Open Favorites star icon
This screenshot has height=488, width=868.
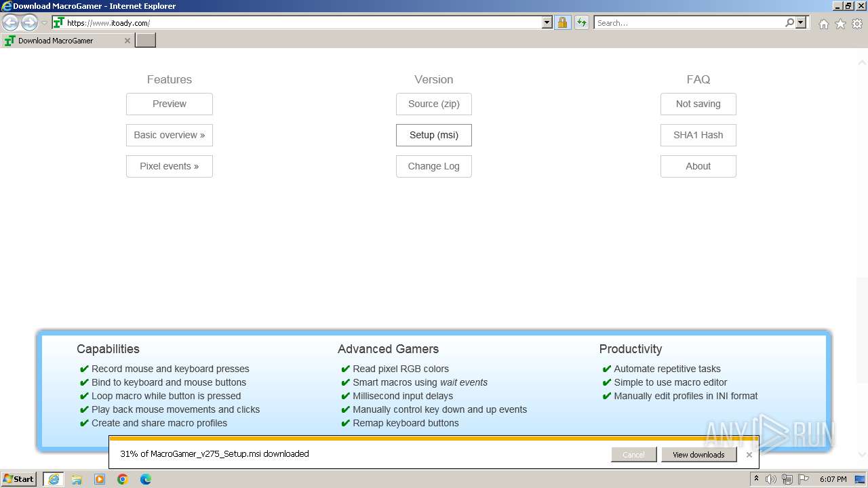point(840,24)
